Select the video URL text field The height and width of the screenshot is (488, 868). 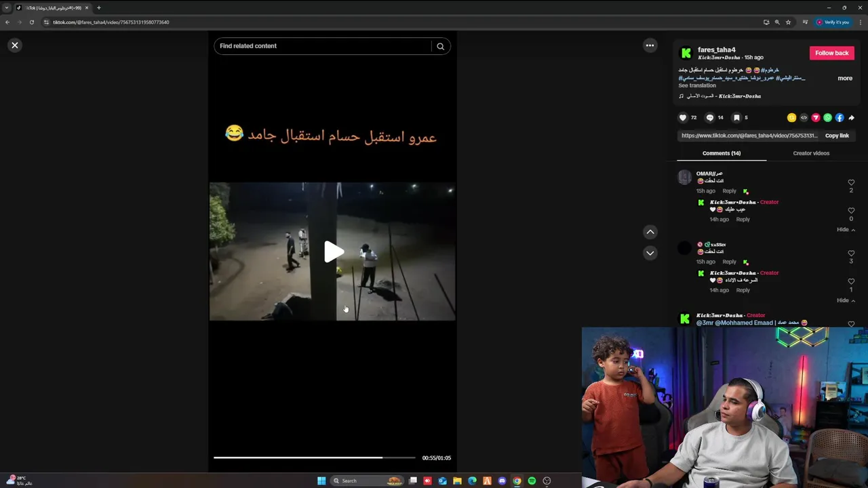point(749,136)
